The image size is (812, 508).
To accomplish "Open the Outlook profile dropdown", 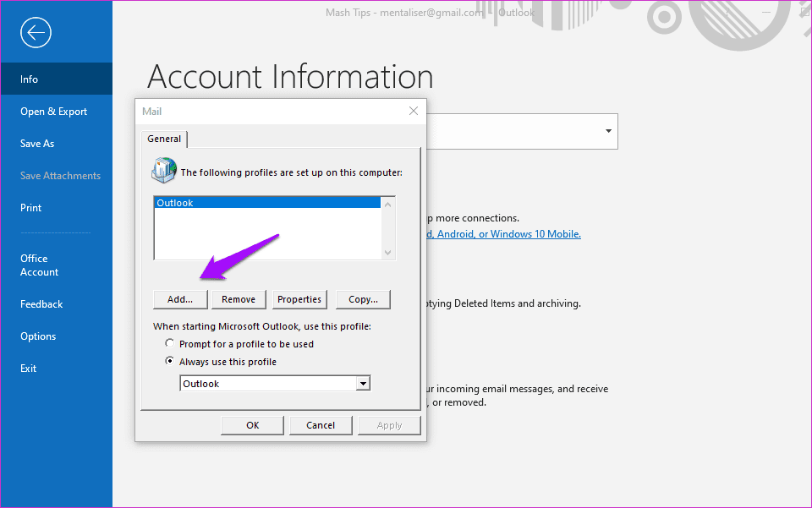I will (363, 384).
